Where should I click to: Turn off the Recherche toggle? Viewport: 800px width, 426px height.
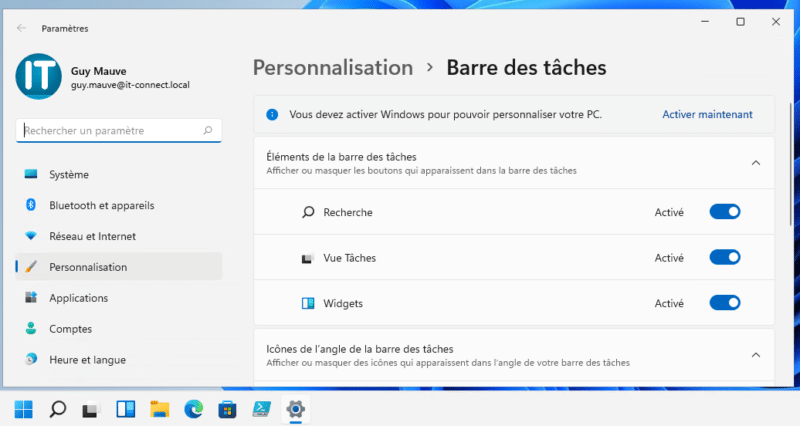click(724, 212)
